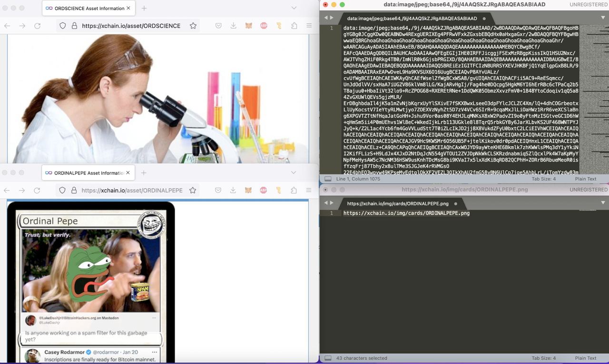
Task: Toggle side bar icon in lower Sublime status bar
Action: (x=328, y=358)
